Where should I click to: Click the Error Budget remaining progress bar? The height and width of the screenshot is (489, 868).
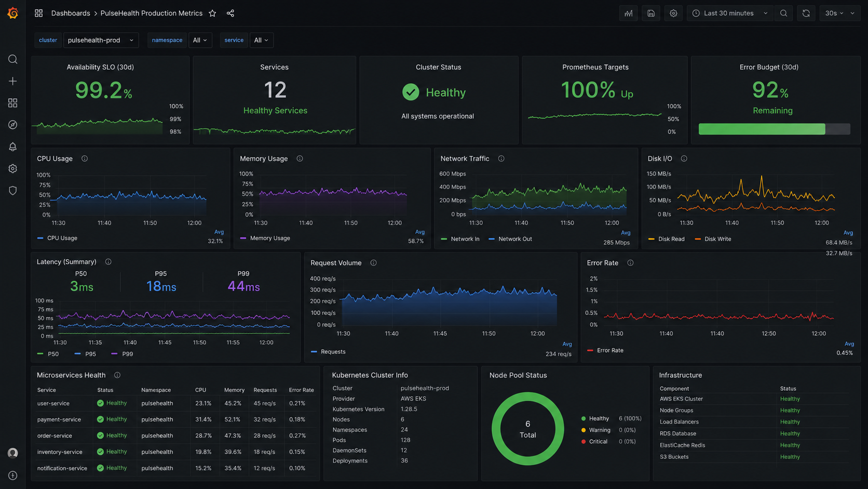[x=774, y=129]
